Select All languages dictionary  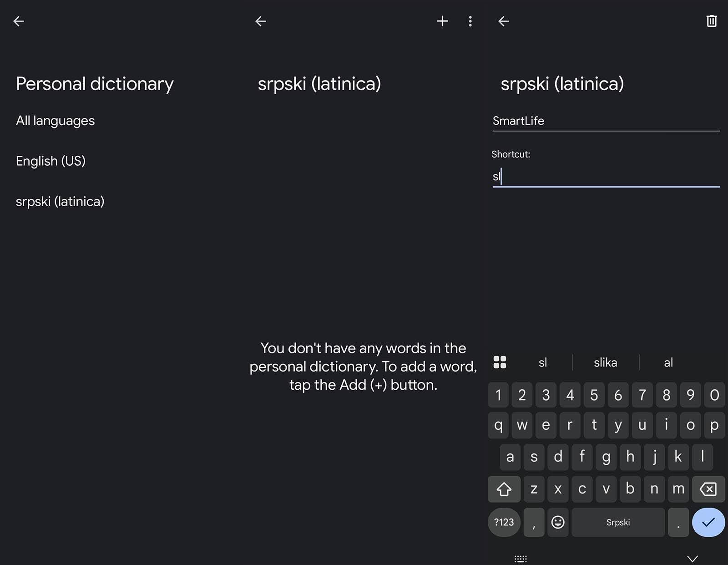point(55,121)
